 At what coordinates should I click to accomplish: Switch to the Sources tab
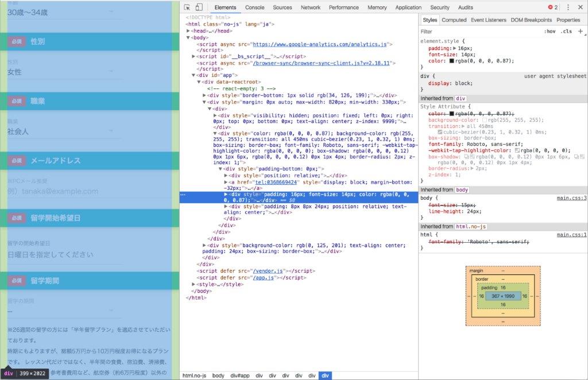[x=283, y=7]
